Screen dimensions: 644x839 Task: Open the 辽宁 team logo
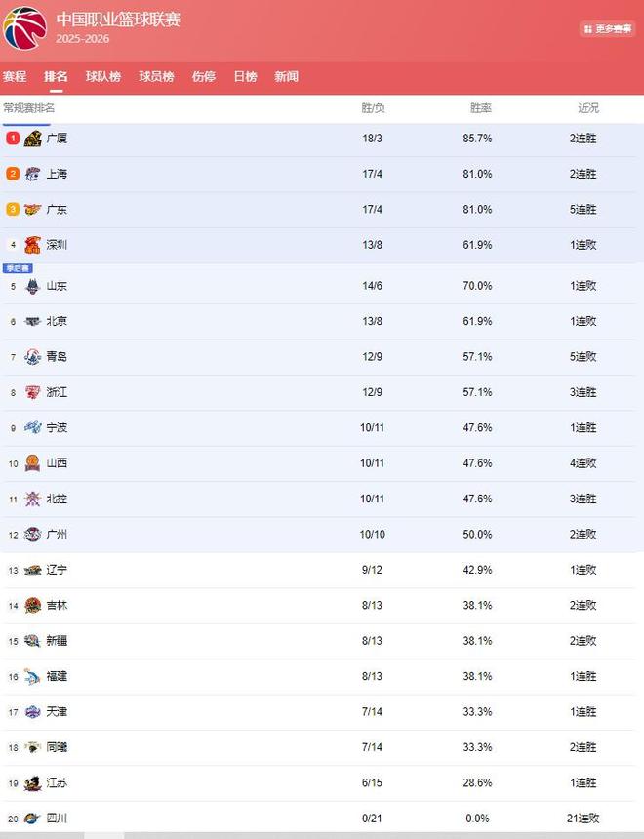click(x=33, y=570)
